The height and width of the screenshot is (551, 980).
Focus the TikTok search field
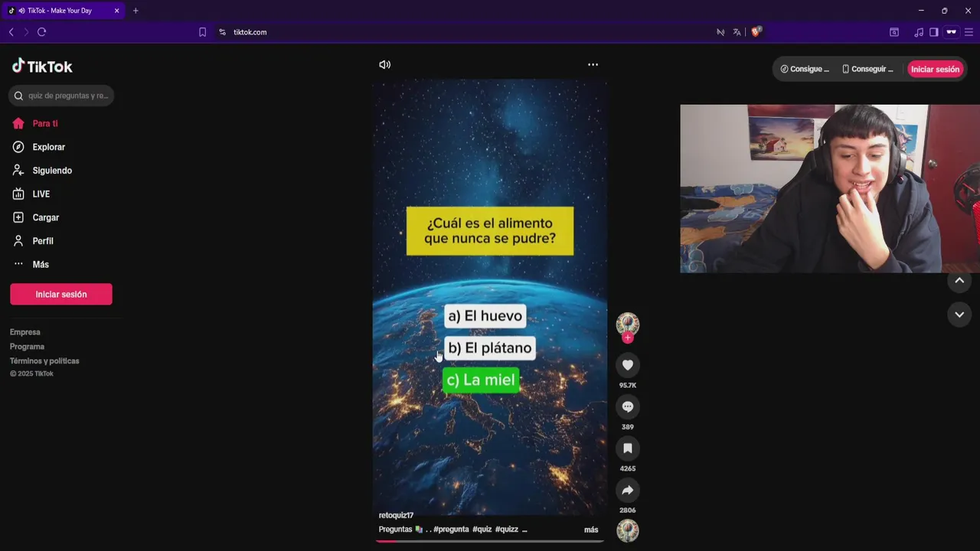point(61,96)
